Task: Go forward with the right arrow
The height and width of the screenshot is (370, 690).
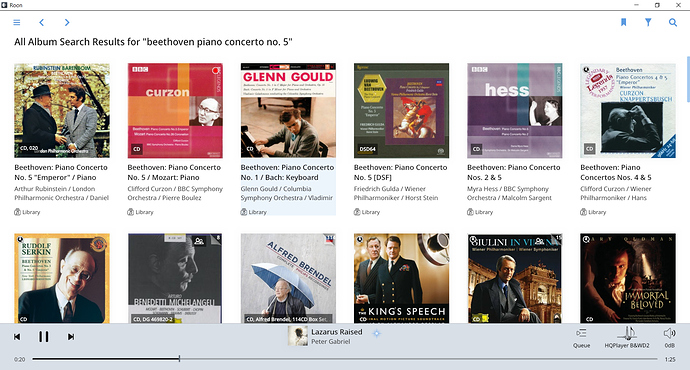Action: click(x=67, y=22)
